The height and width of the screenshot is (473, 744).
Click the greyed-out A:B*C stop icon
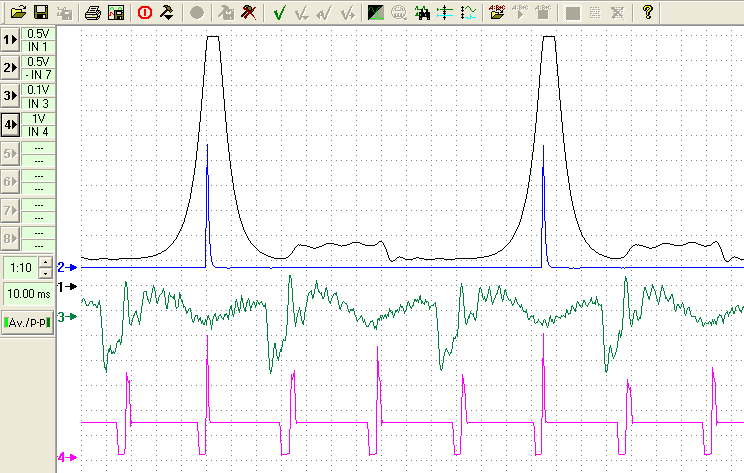(x=543, y=12)
